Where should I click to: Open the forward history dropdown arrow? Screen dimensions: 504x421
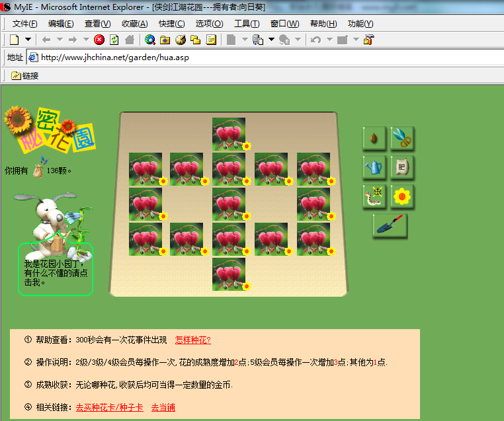[x=86, y=40]
